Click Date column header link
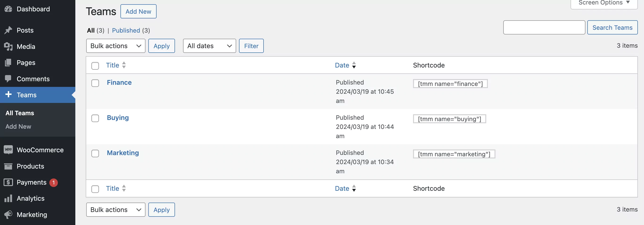Viewport: 644px width, 225px height. click(x=342, y=65)
